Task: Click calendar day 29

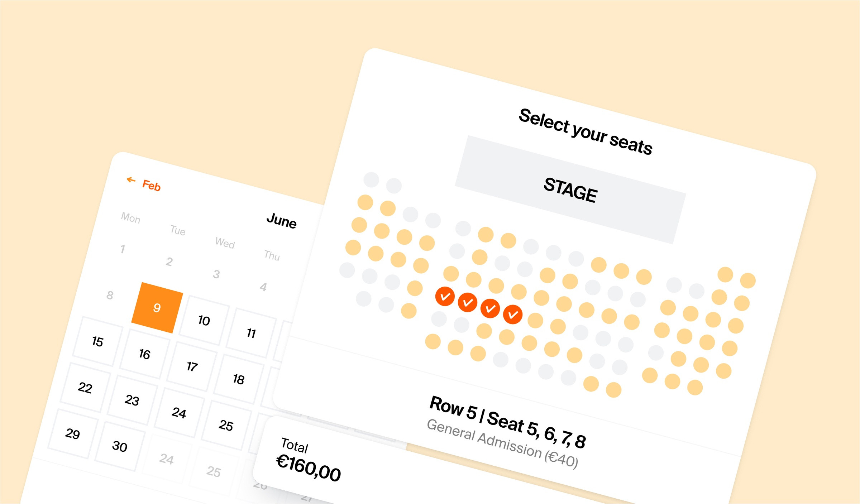Action: point(72,434)
